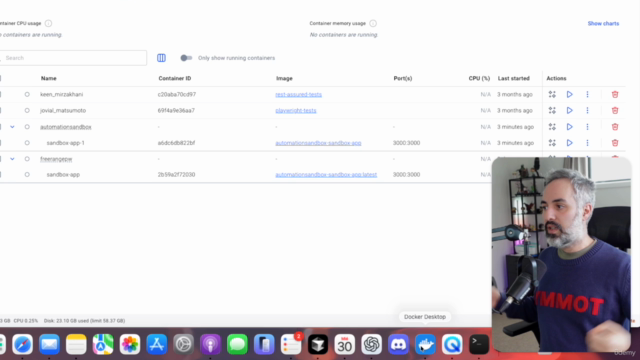This screenshot has height=360, width=640.
Task: Click the status circle for freerangepw
Action: [27, 159]
